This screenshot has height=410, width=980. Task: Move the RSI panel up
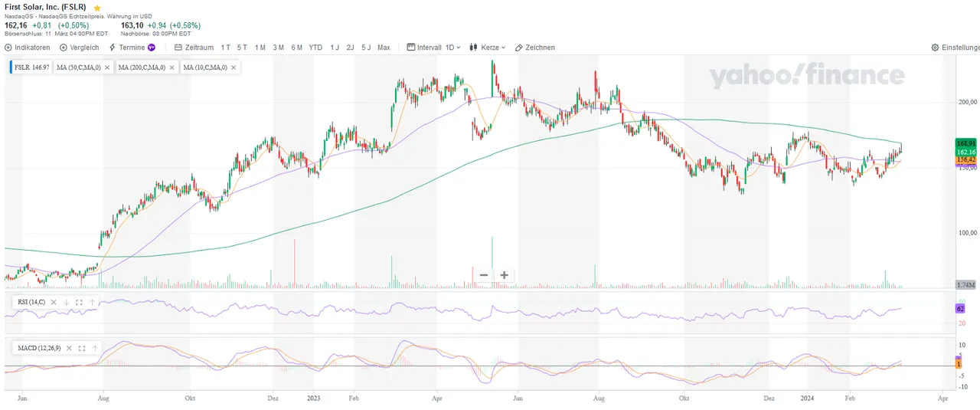click(93, 302)
